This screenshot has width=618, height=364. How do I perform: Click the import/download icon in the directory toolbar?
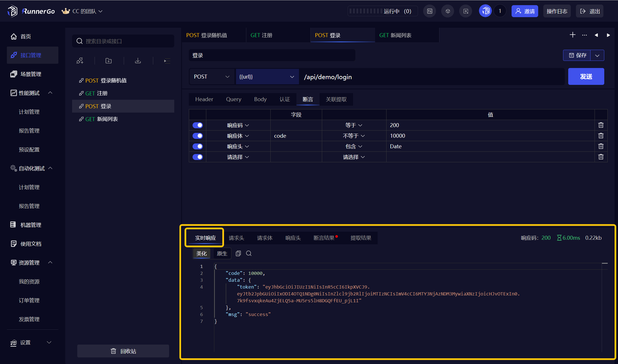pyautogui.click(x=138, y=60)
